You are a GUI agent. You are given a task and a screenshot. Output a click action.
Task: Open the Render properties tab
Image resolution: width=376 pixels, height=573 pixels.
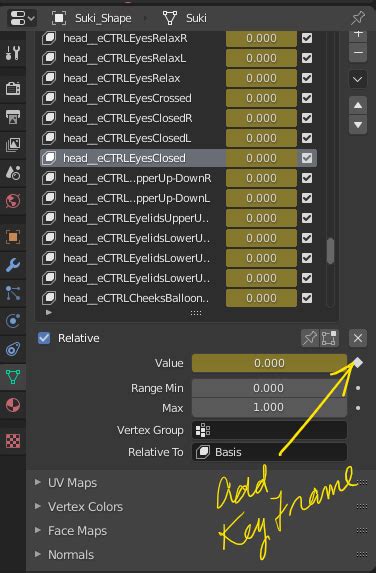(13, 88)
